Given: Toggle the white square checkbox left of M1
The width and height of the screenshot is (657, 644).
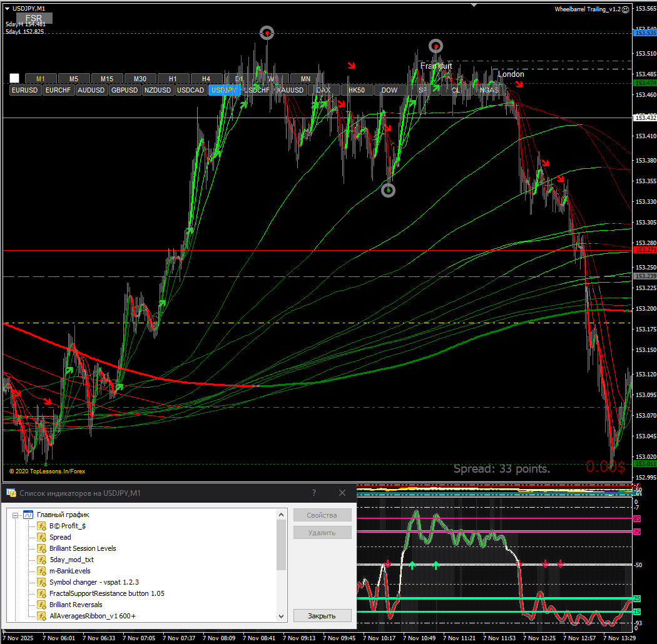Looking at the screenshot, I should [14, 78].
